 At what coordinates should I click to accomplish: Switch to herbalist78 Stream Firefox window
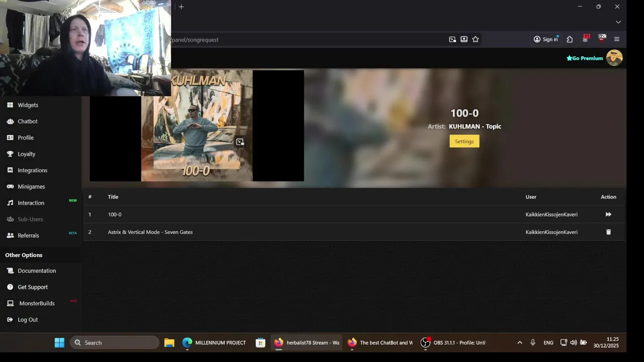(306, 343)
